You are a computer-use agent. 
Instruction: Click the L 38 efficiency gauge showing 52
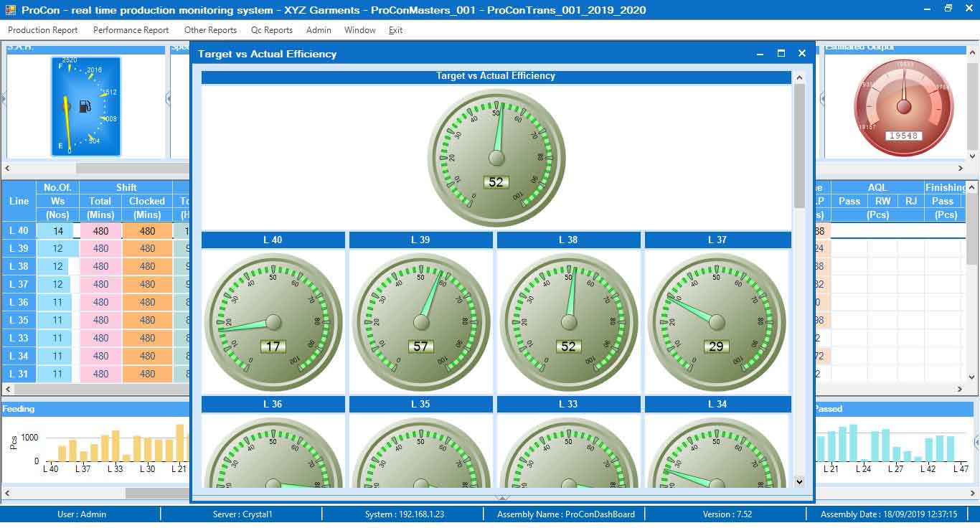[569, 321]
